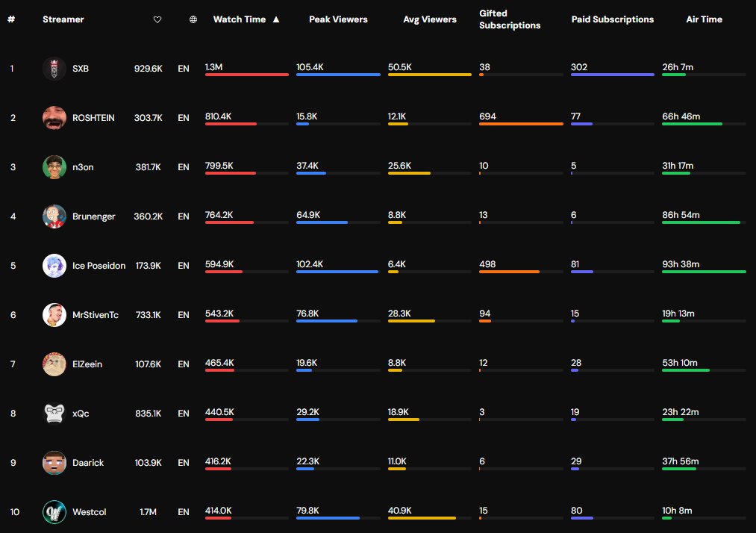The image size is (756, 533).
Task: Sort table by Gifted Subscriptions
Action: coord(510,19)
